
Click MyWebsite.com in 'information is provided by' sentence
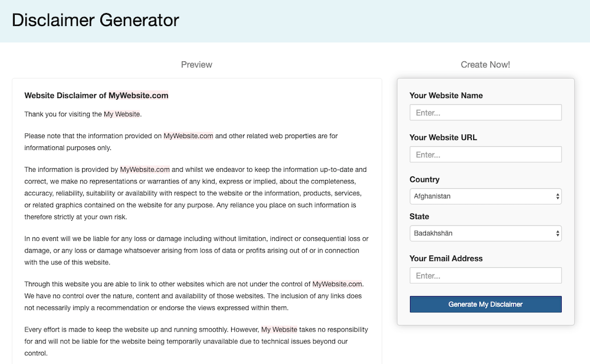click(x=145, y=169)
